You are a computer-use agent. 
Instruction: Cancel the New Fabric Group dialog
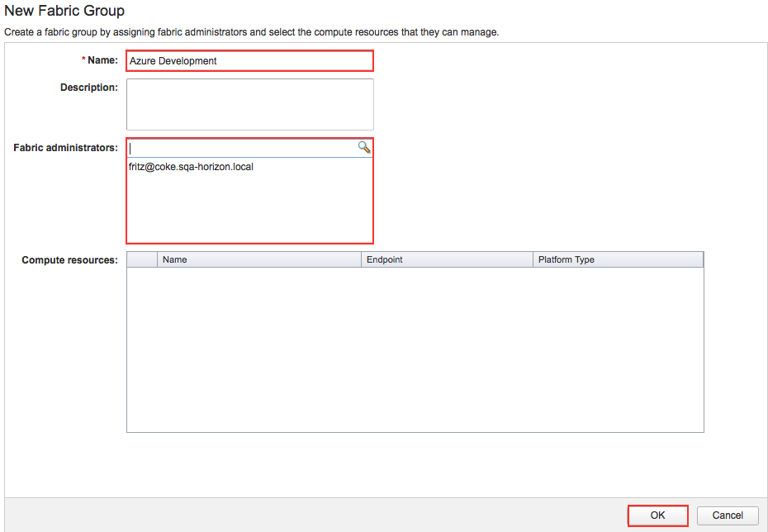pyautogui.click(x=728, y=515)
